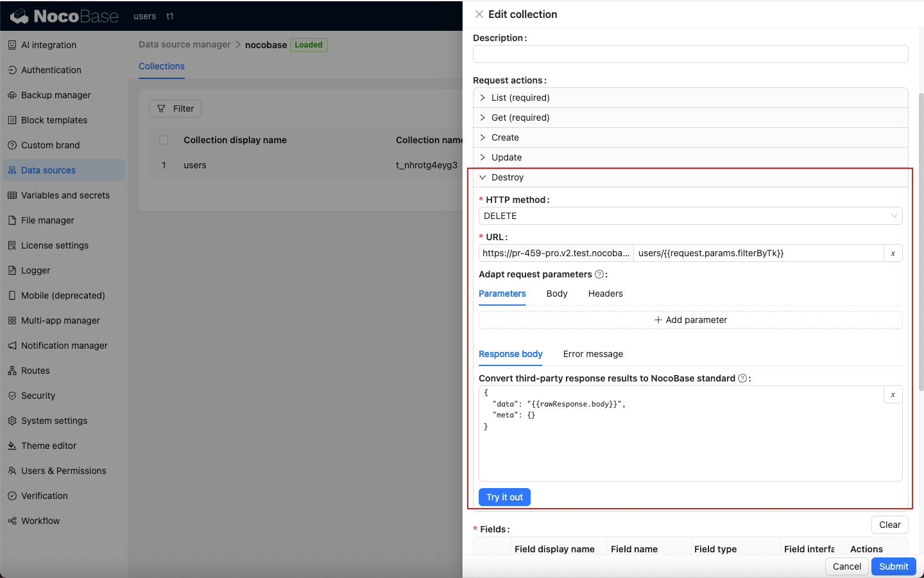This screenshot has width=924, height=578.
Task: Close the Edit collection drawer with X icon
Action: 479,14
